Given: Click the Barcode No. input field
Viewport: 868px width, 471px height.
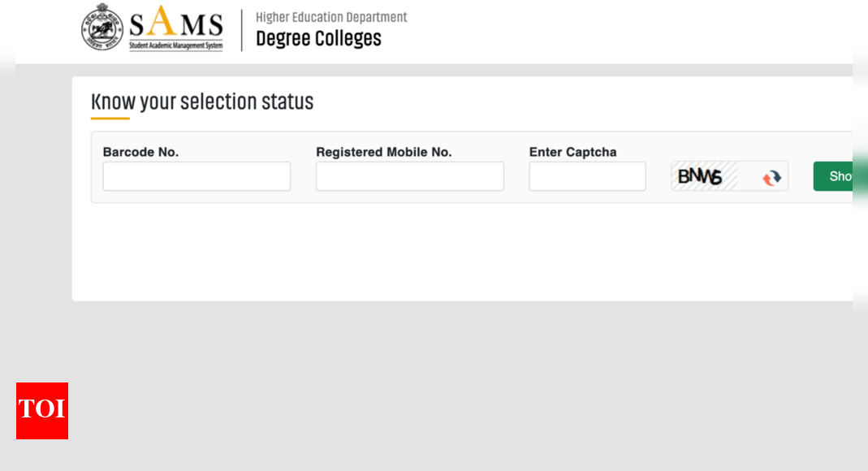Looking at the screenshot, I should pyautogui.click(x=196, y=176).
